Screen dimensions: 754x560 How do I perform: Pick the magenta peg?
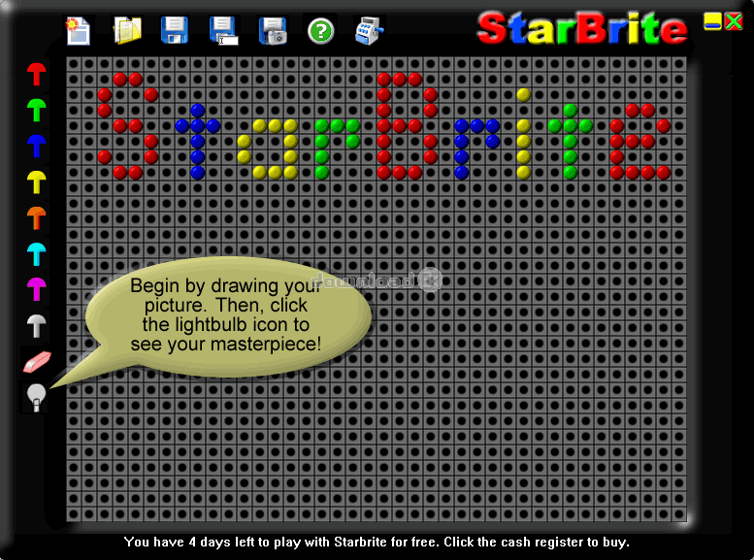point(37,289)
